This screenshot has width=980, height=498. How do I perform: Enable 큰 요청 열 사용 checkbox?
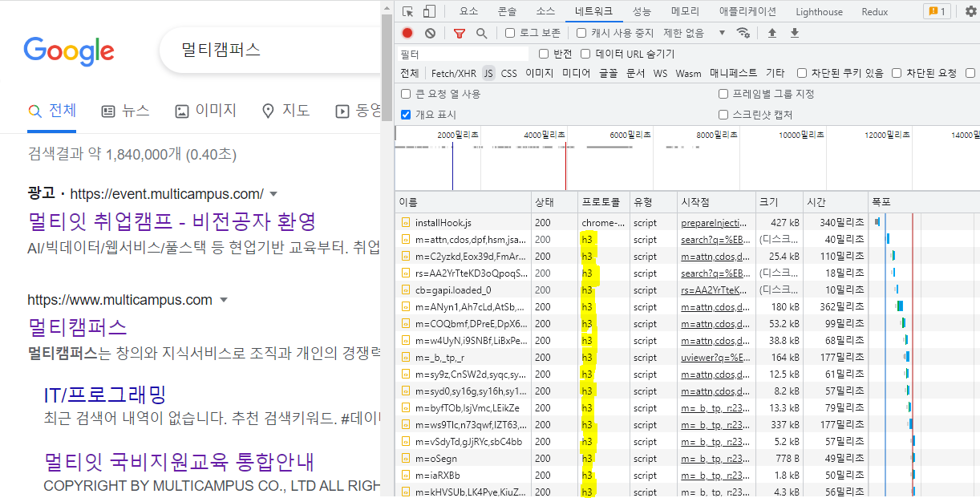[x=406, y=94]
